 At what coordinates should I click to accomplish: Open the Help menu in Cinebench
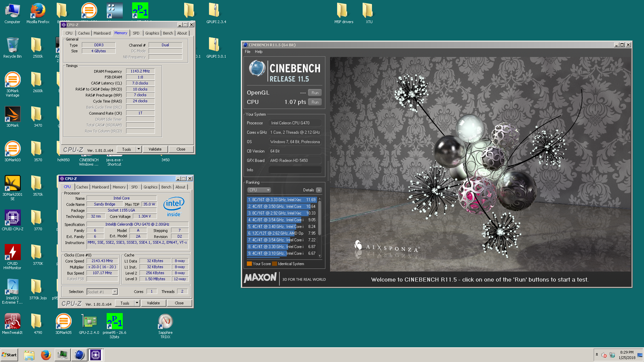[x=259, y=52]
